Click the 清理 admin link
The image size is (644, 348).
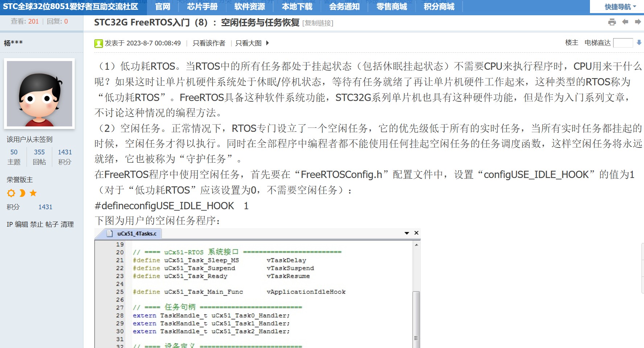67,224
